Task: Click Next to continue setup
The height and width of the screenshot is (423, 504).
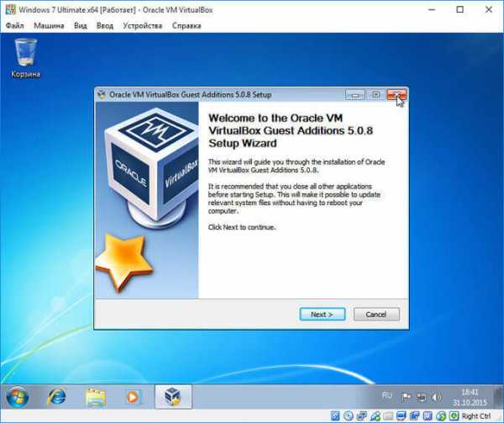Action: (322, 314)
